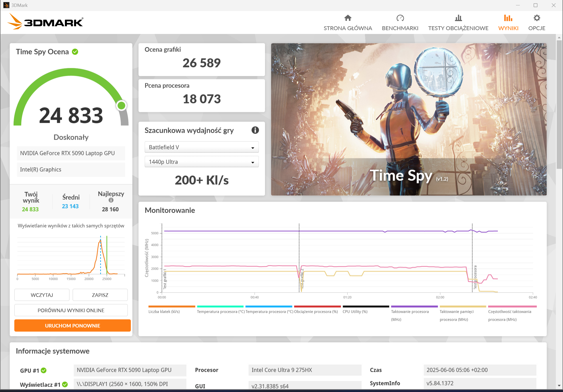Open stress tests bar chart icon
The width and height of the screenshot is (563, 392).
point(458,18)
